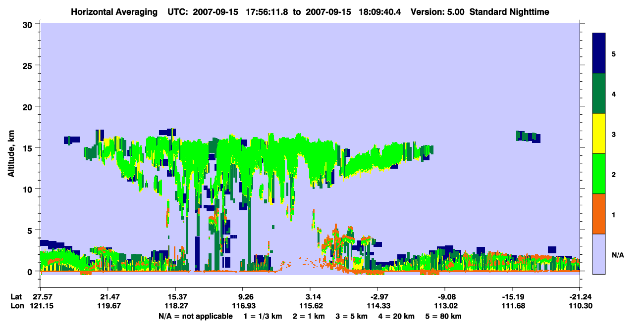Click the isolated high cloud patch near 16 km at right
Viewport: 644px width, 330px height.
click(528, 137)
